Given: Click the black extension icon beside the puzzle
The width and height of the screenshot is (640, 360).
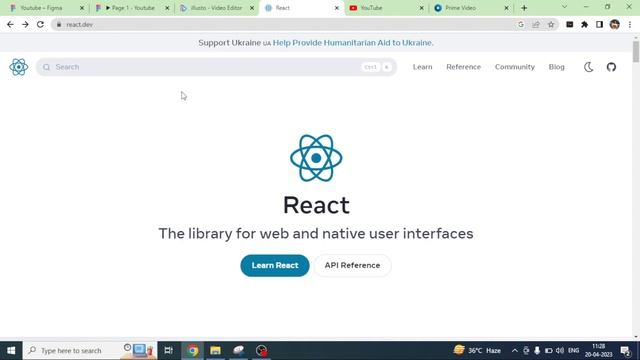Looking at the screenshot, I should coord(569,24).
